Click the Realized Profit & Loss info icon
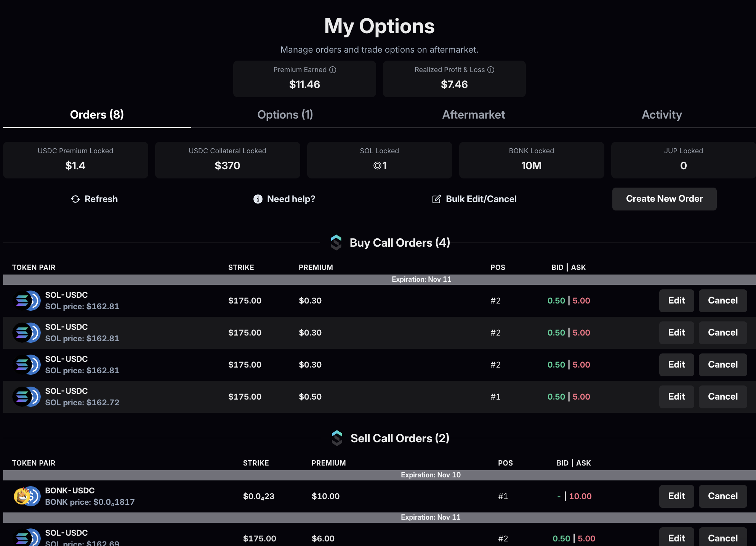 (491, 70)
